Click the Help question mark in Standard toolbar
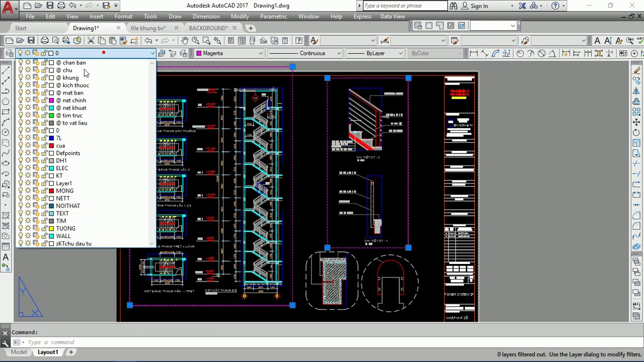The image size is (644, 362). click(299, 40)
